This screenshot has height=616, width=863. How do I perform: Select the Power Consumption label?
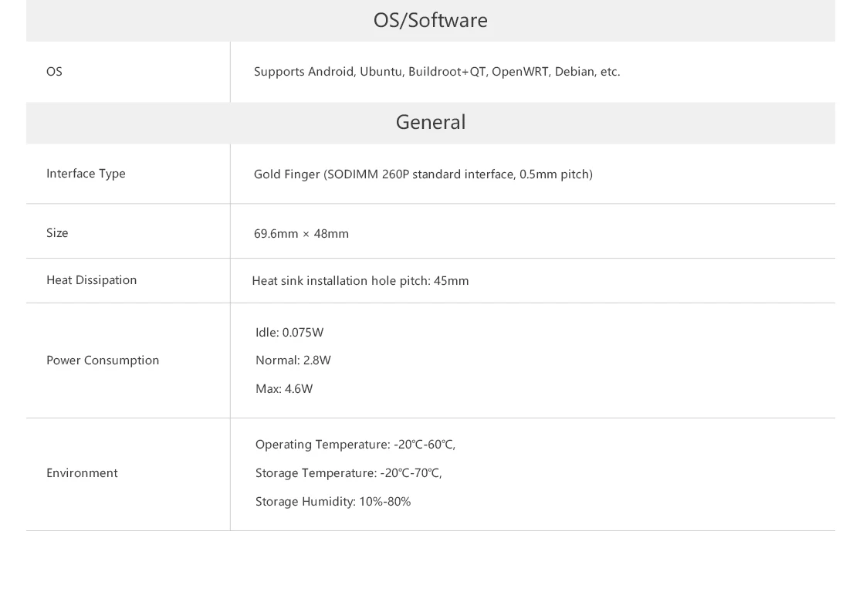pos(103,360)
